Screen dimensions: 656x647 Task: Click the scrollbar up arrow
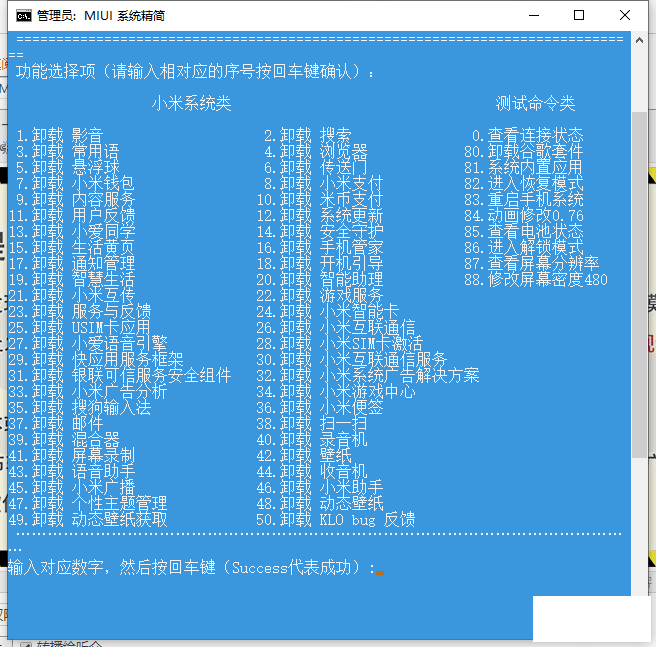(x=639, y=41)
